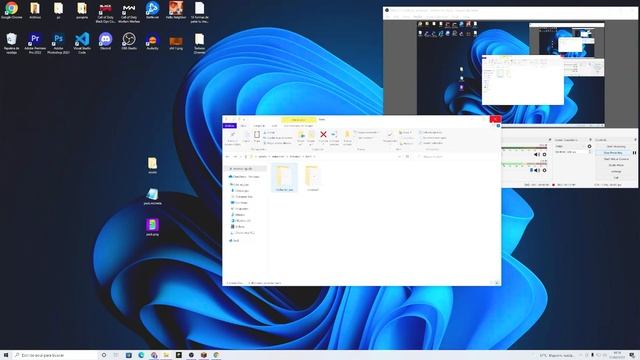Click Start Streaming in OBS Controls
Screen dimensions: 640x360
point(616,147)
